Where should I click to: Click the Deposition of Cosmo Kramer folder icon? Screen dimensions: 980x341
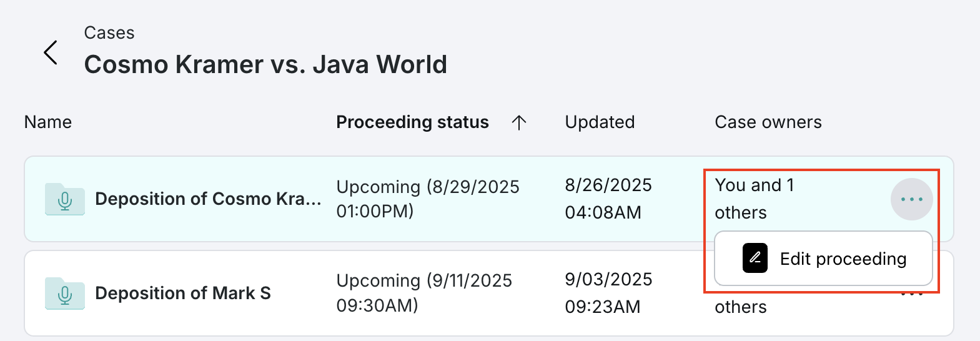65,199
